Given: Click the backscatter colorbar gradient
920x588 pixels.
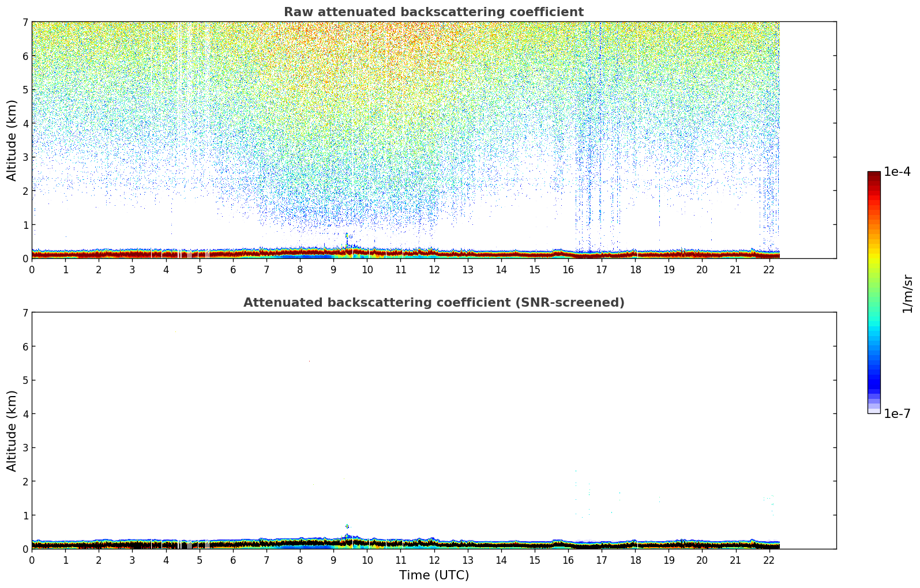Looking at the screenshot, I should click(x=874, y=292).
